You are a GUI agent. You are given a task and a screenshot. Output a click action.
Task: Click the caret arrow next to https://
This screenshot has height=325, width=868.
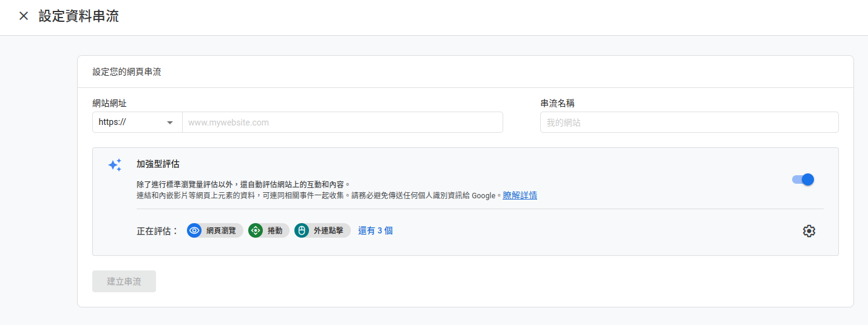170,122
